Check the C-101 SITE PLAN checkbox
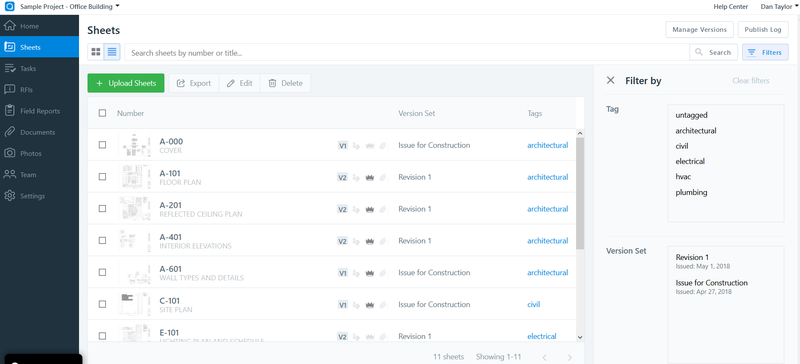This screenshot has height=364, width=800. [x=103, y=304]
